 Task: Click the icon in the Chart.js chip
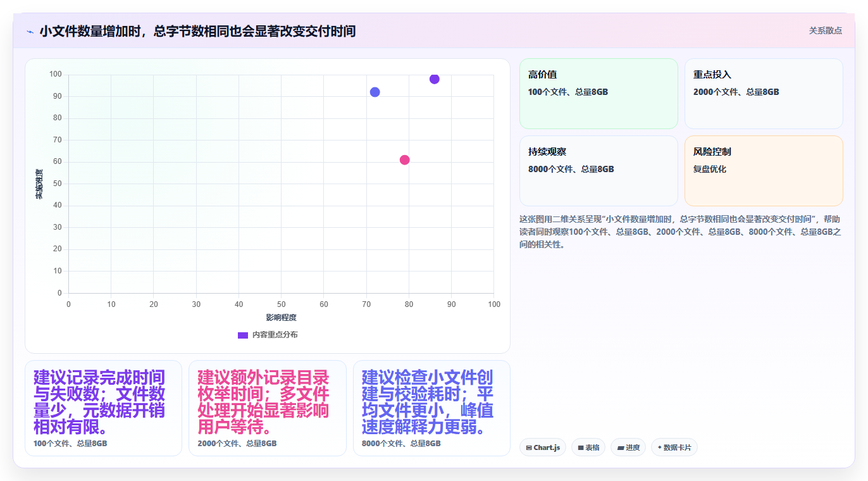point(529,448)
